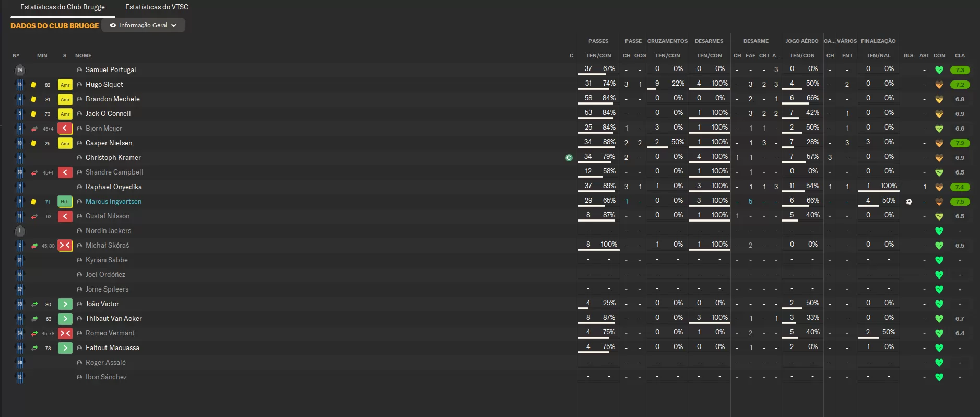Click Brandon Mechele's yellow card icon
This screenshot has width=980, height=417.
point(33,99)
